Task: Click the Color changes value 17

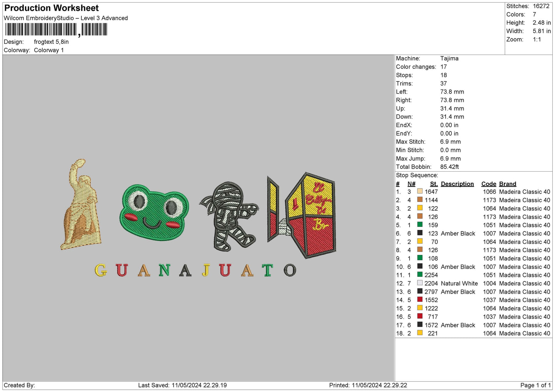Action: click(444, 67)
